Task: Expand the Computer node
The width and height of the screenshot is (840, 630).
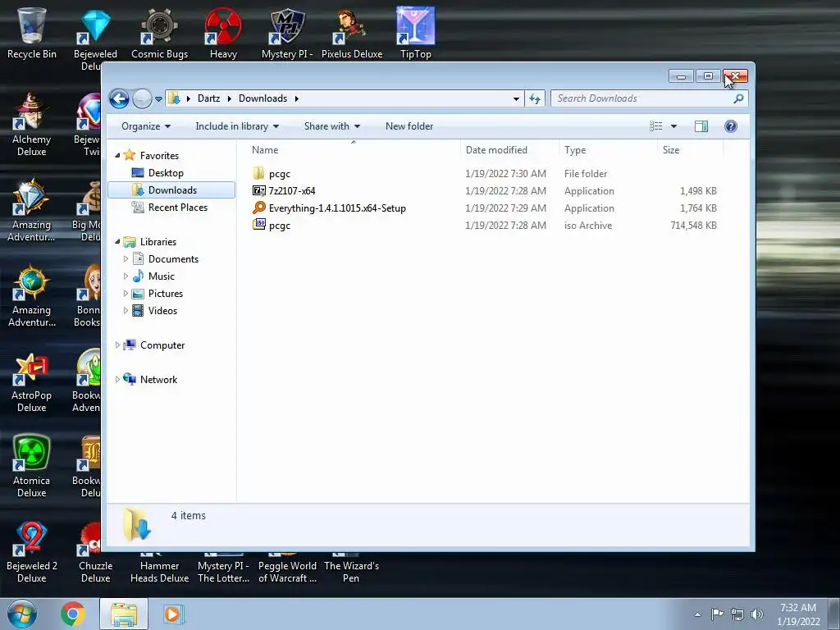Action: point(117,345)
